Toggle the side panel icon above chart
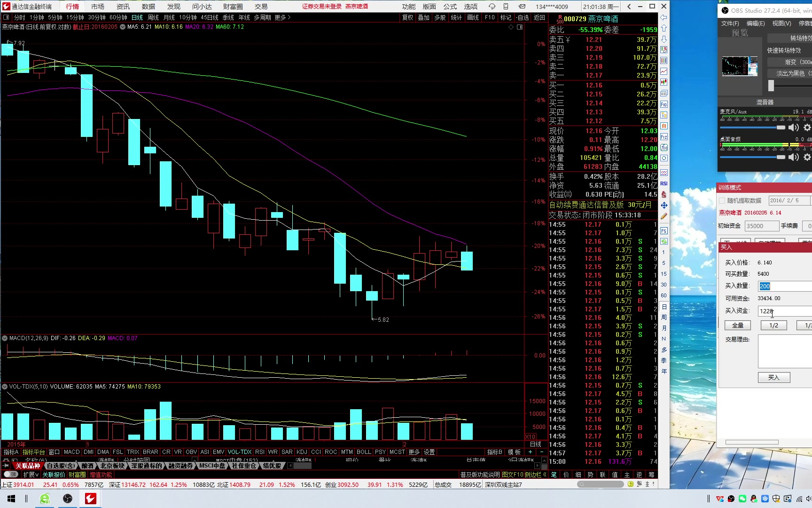Screen dimensions: 812x508 [520, 27]
